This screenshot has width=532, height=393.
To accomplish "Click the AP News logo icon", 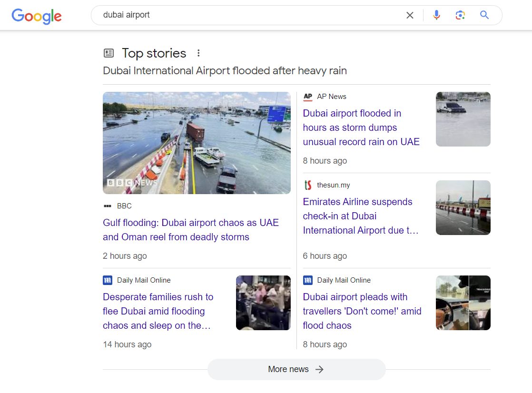I will tap(308, 97).
